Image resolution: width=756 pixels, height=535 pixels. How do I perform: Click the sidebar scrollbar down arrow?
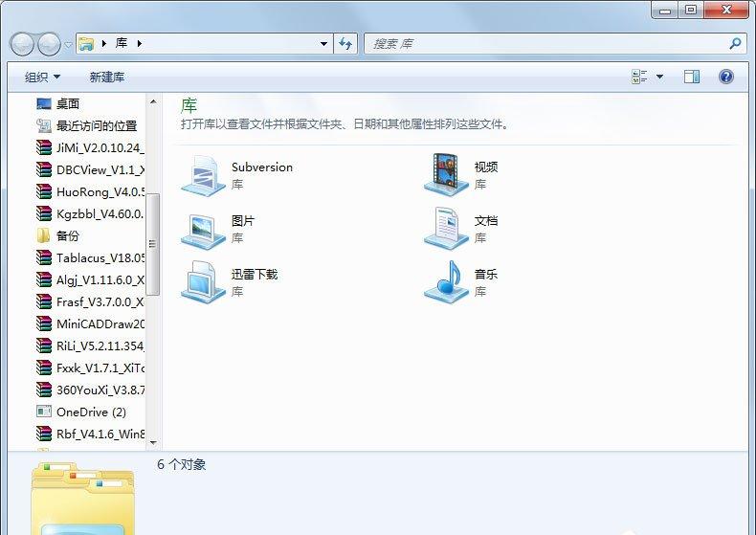(x=153, y=442)
